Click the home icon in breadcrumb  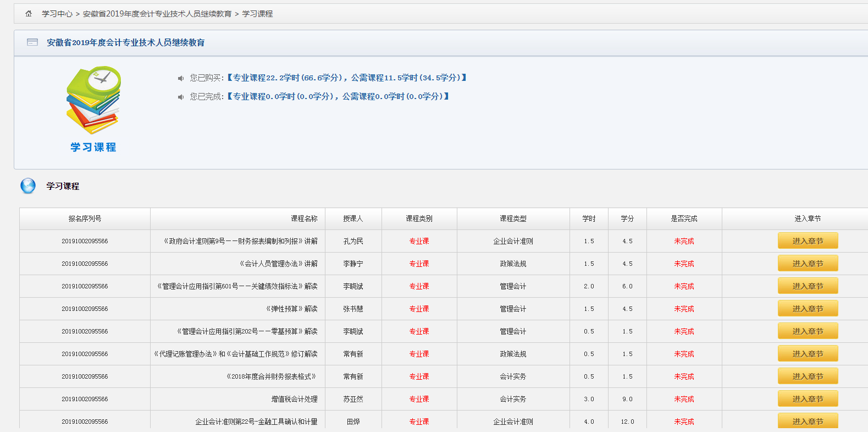(29, 14)
